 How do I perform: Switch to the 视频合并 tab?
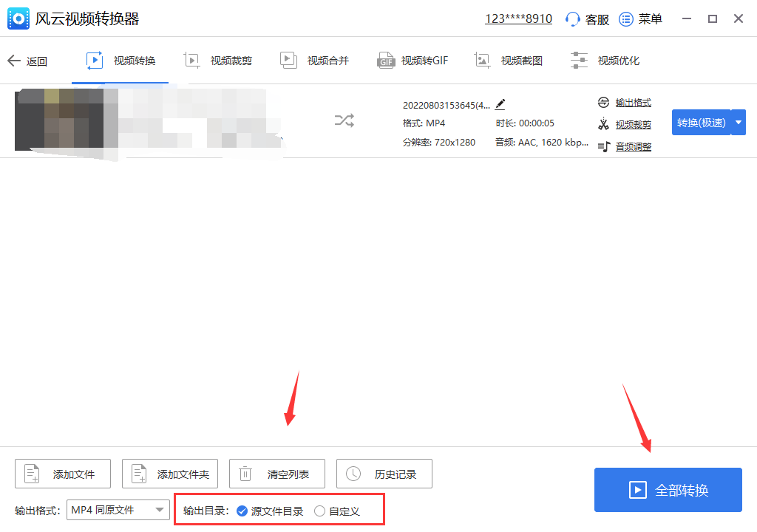(313, 61)
